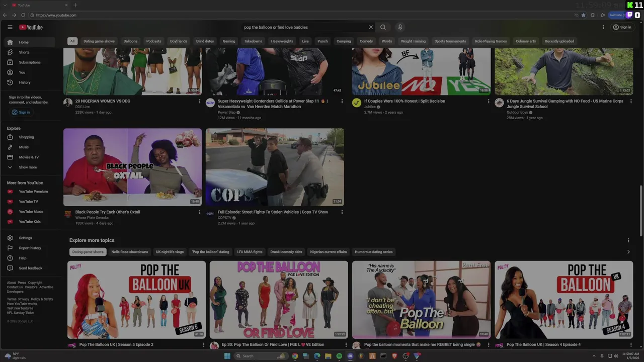Open watch History
This screenshot has width=644, height=362.
pos(31,82)
